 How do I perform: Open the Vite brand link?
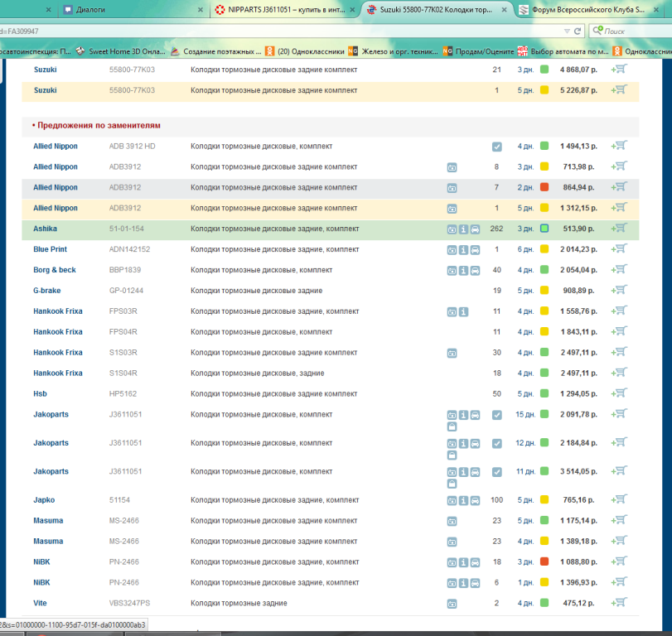click(x=40, y=603)
